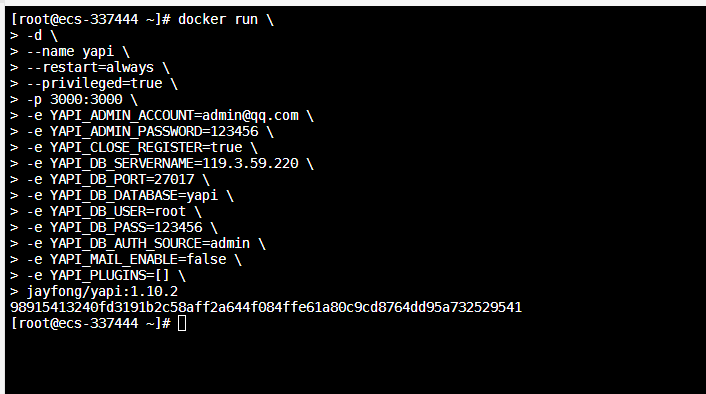Click the YAPI_DB_DATABASE=yapi line
Image resolution: width=706 pixels, height=394 pixels.
click(x=134, y=196)
